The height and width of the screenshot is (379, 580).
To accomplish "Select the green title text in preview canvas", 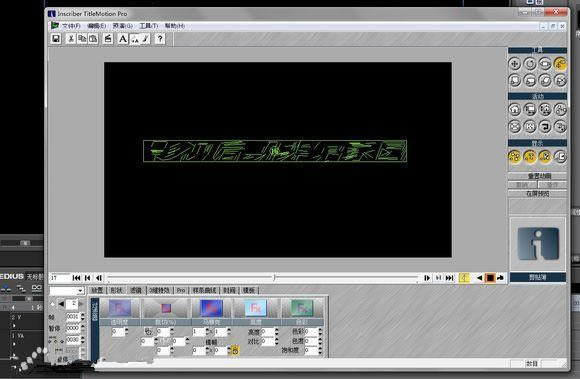I will pyautogui.click(x=275, y=151).
